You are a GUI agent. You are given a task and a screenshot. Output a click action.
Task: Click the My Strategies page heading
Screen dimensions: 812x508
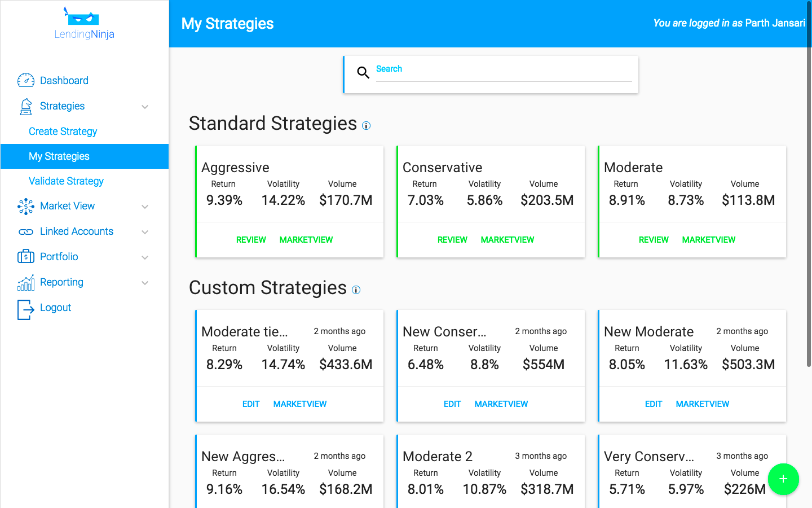tap(228, 24)
